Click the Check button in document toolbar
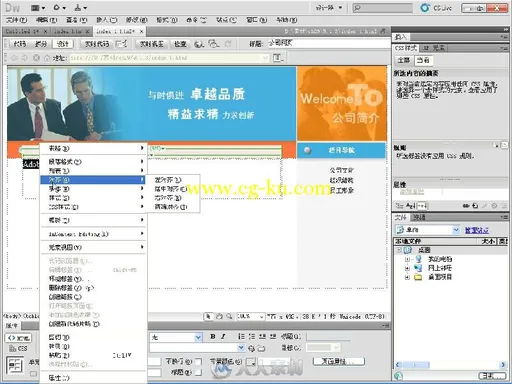 tap(180, 44)
